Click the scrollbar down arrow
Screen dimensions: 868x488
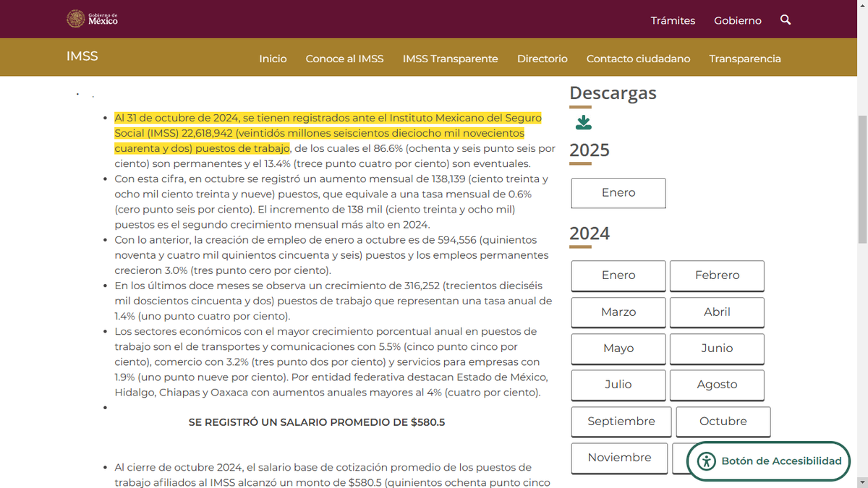(861, 481)
